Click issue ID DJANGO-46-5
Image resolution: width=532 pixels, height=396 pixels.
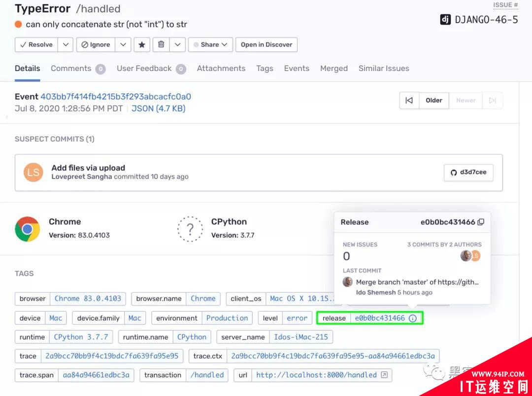pyautogui.click(x=486, y=20)
